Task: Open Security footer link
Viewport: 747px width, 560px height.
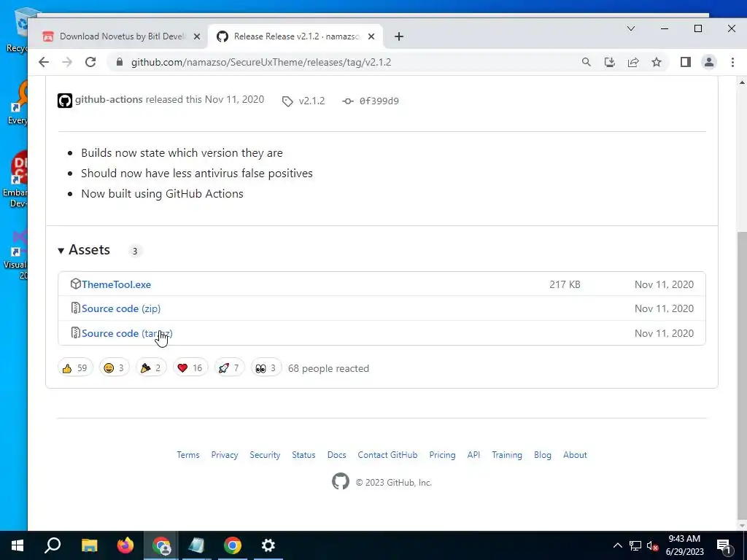Action: 265,455
